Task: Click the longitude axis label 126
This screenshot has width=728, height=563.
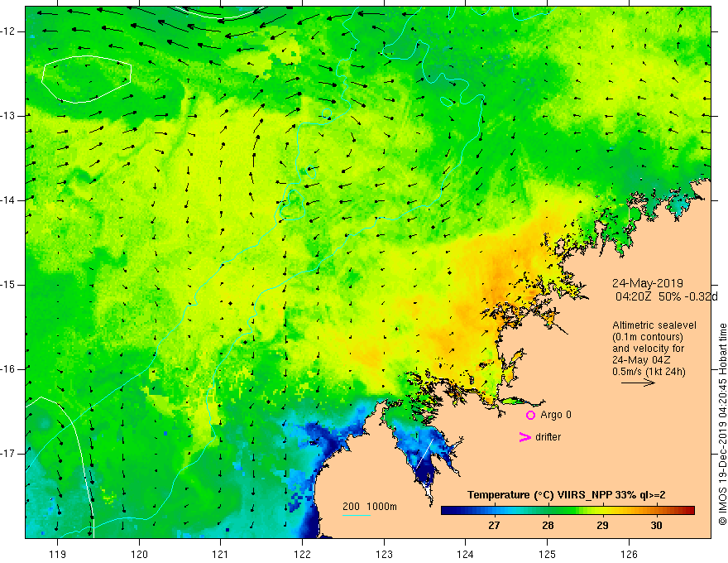Action: tap(629, 554)
